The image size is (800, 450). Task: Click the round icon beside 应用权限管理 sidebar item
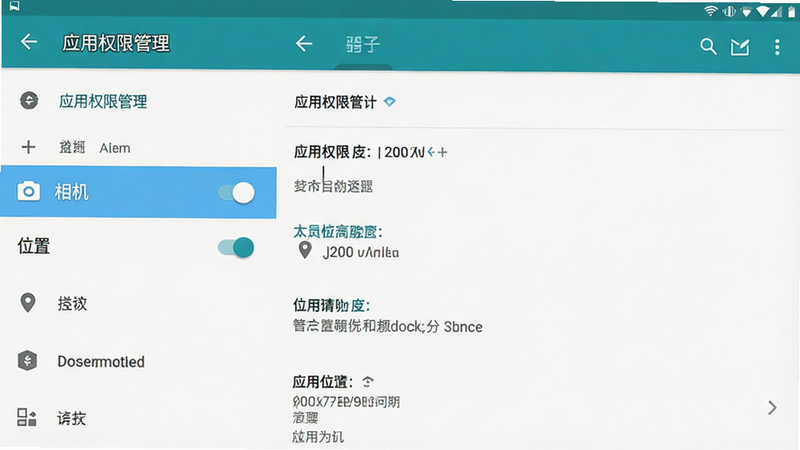tap(29, 101)
